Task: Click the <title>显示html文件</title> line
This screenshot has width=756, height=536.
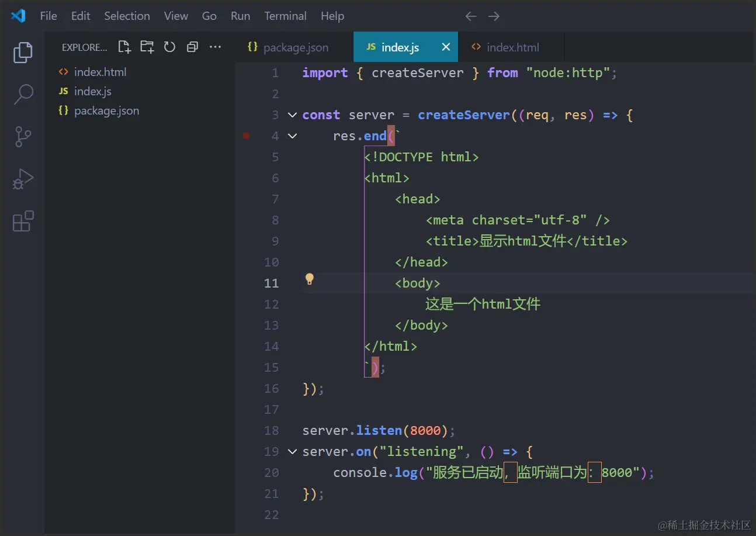Action: click(x=527, y=241)
